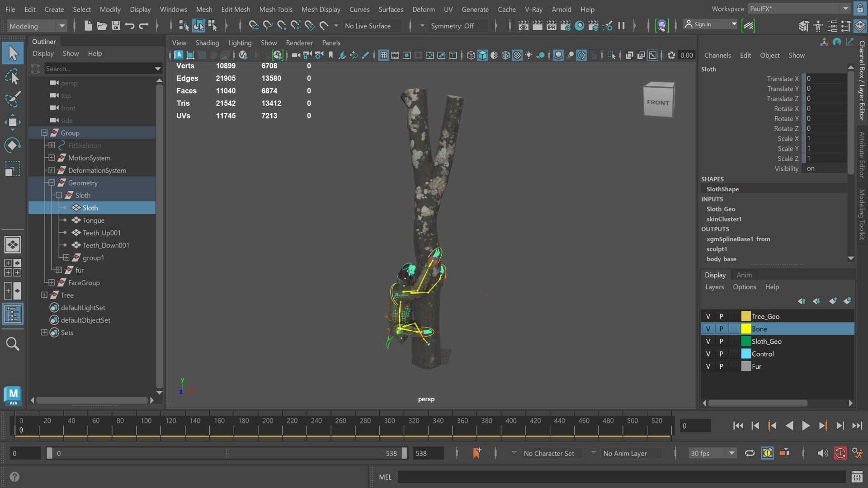
Task: Click the Bone layer yellow color swatch
Action: (746, 329)
